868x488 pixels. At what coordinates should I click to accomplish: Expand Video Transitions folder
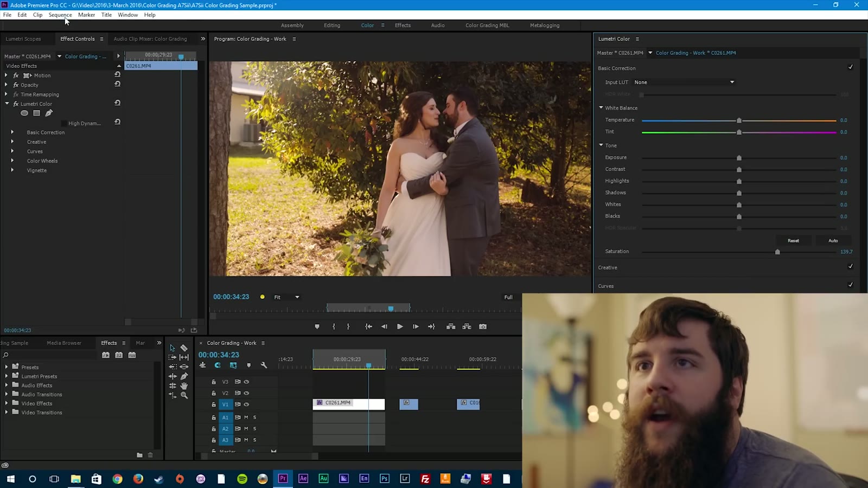(x=6, y=413)
